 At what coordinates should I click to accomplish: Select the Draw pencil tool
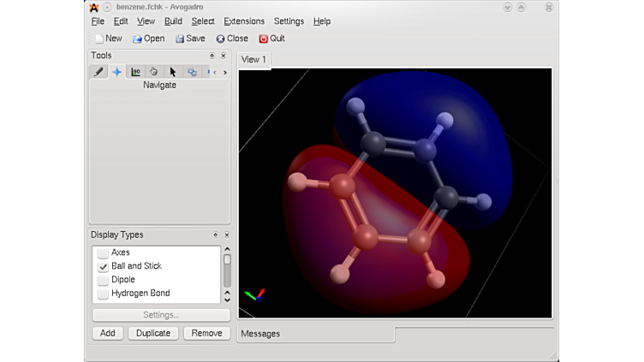(x=99, y=72)
